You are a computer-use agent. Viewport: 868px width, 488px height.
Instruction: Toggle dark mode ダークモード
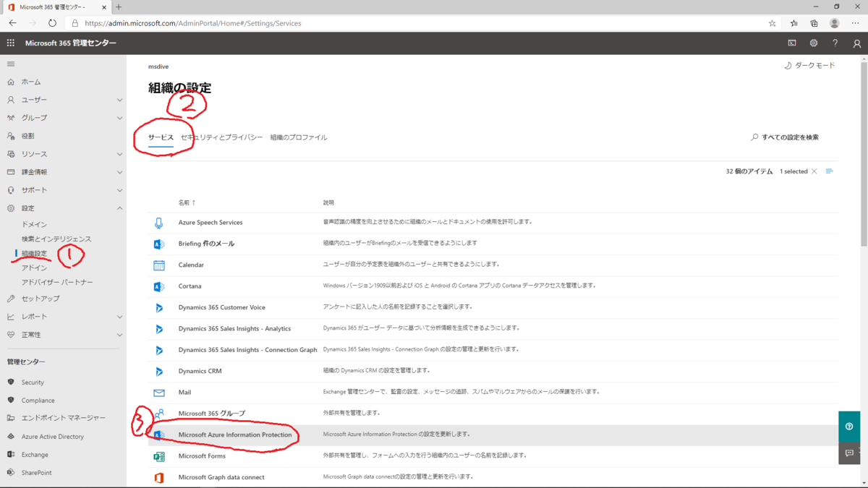(x=809, y=65)
